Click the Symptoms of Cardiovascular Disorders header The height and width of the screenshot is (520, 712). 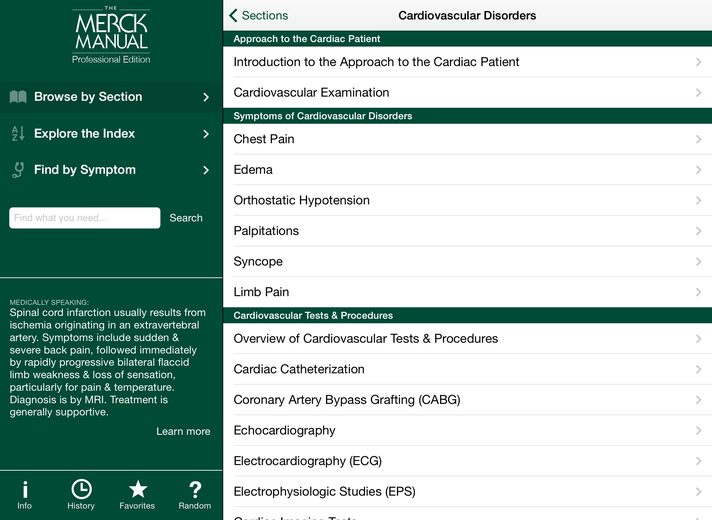coord(467,116)
